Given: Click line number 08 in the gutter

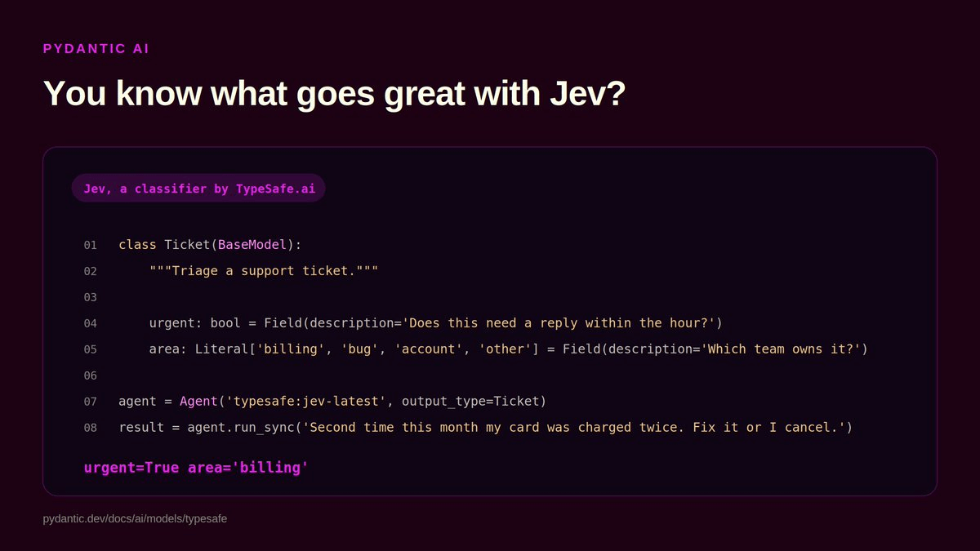Looking at the screenshot, I should [x=90, y=428].
